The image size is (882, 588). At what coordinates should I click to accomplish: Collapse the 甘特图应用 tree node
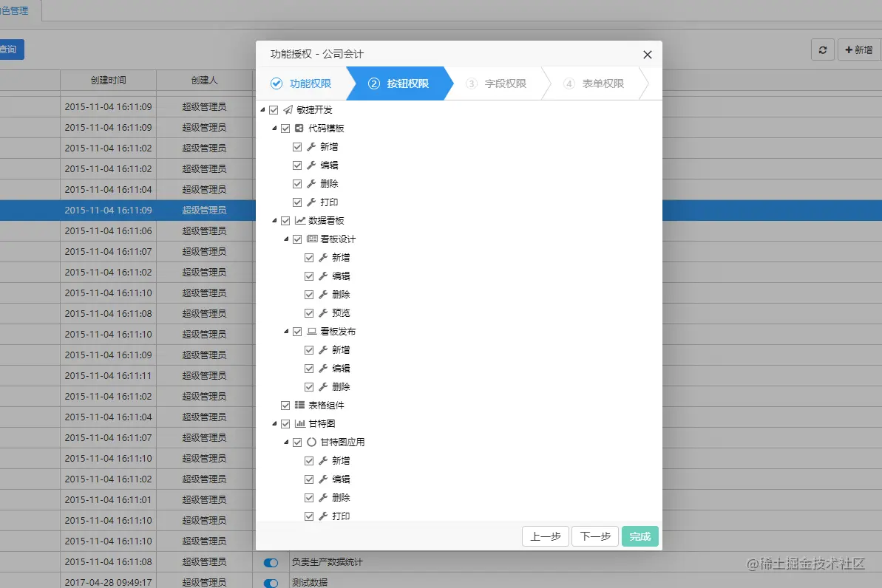point(286,442)
